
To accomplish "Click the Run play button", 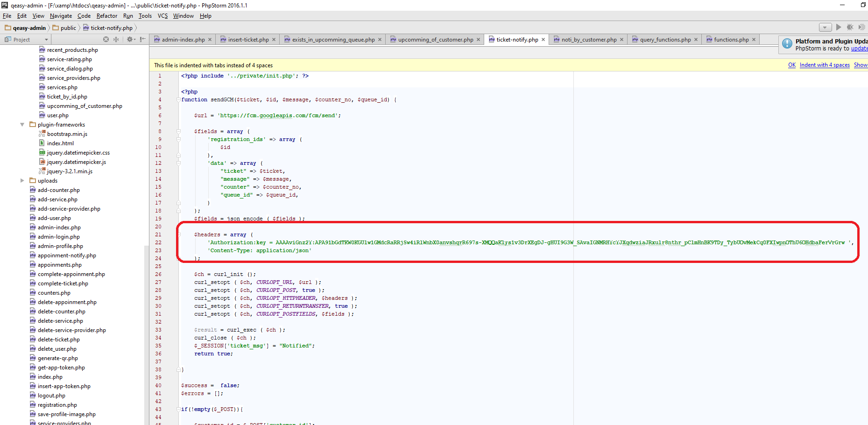I will (839, 28).
